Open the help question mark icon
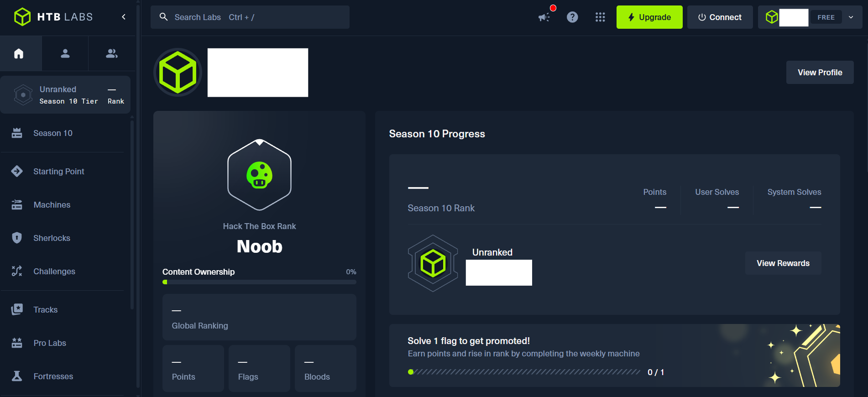868x397 pixels. (x=572, y=17)
